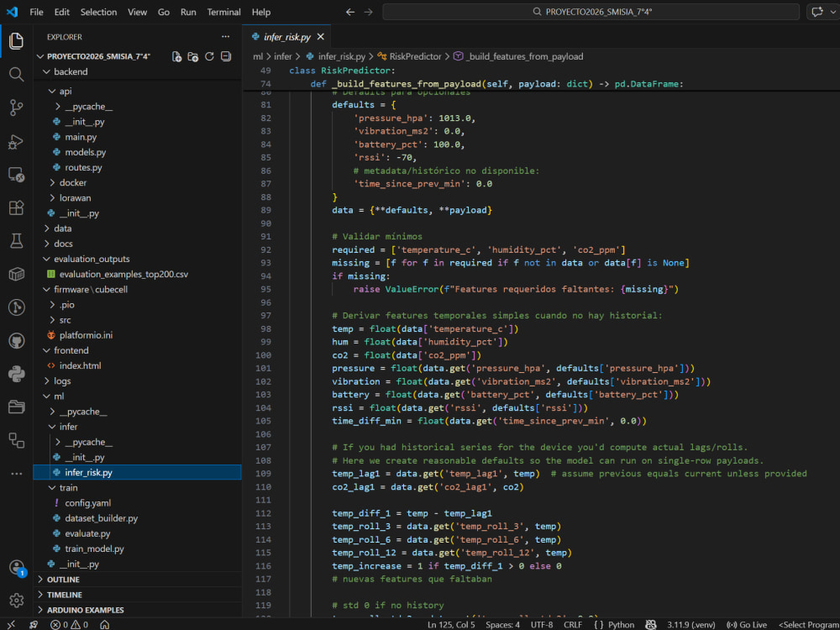Open the Help menu

pos(261,12)
